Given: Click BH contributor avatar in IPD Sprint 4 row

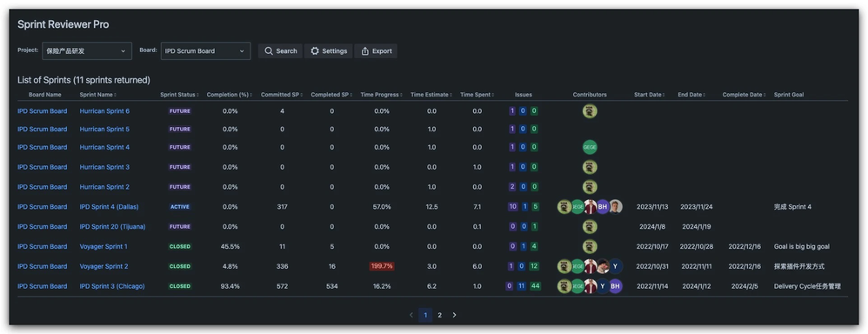Looking at the screenshot, I should [603, 207].
